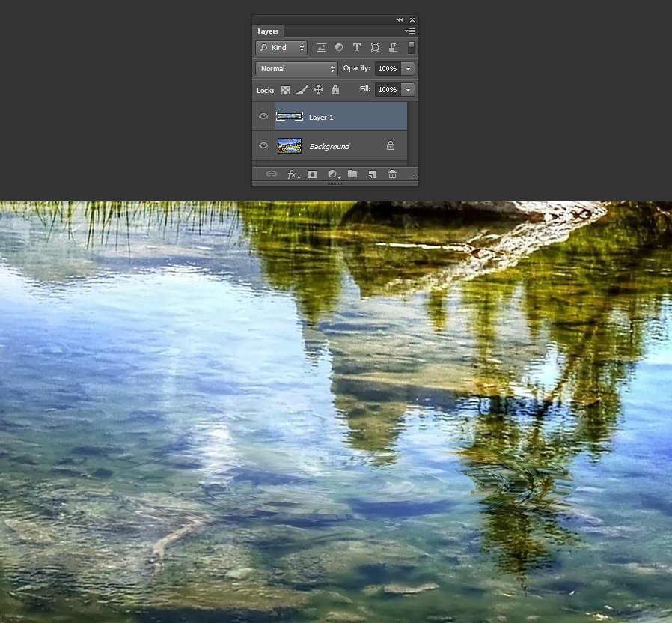672x623 pixels.
Task: Click Background layer lock icon
Action: pyautogui.click(x=391, y=145)
